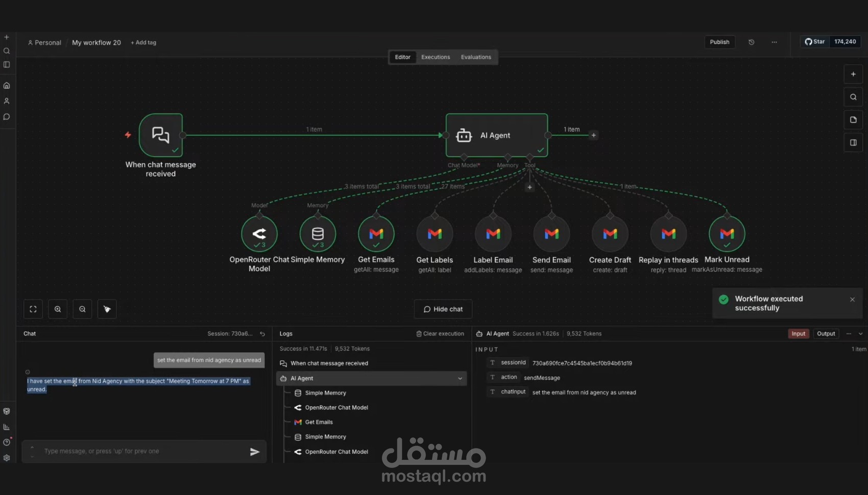868x495 pixels.
Task: Dismiss the 'Workflow executed successfully' notification
Action: click(852, 300)
